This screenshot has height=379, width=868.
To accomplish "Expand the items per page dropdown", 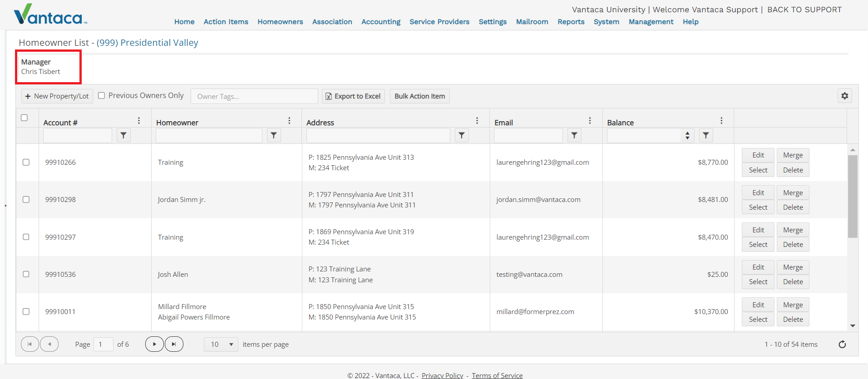I will [x=221, y=345].
